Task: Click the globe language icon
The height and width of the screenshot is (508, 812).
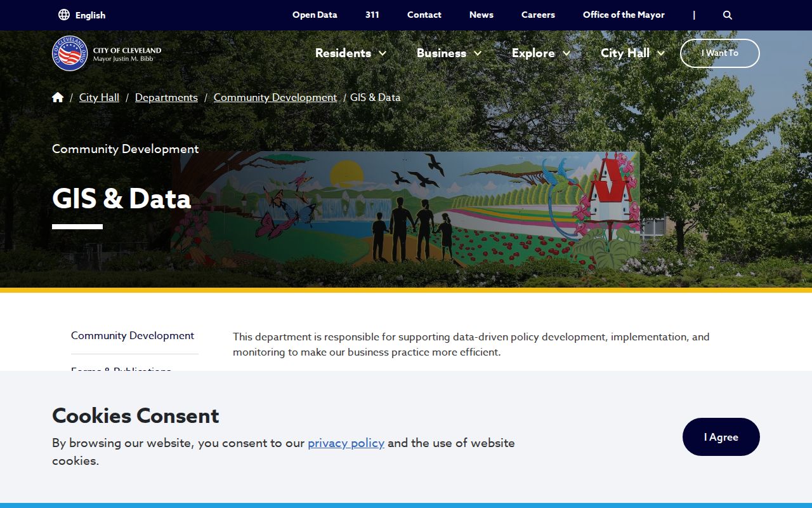Action: 64,15
